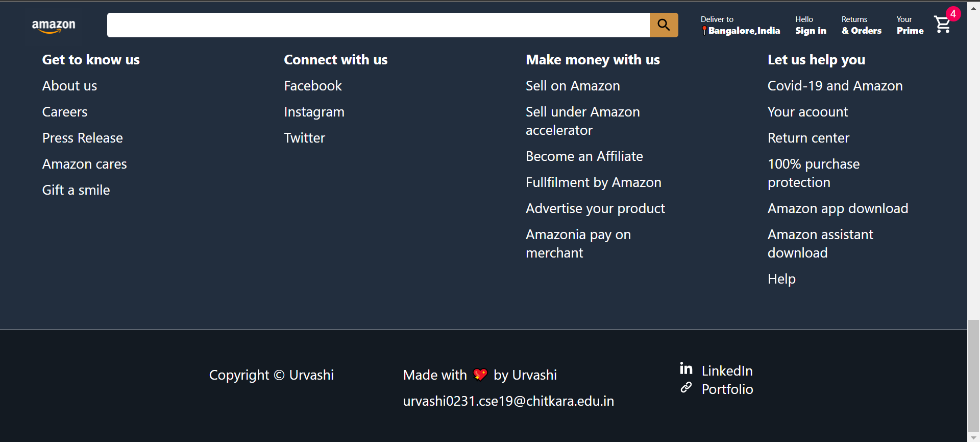Click inside the search input field
Image resolution: width=980 pixels, height=442 pixels.
(378, 25)
